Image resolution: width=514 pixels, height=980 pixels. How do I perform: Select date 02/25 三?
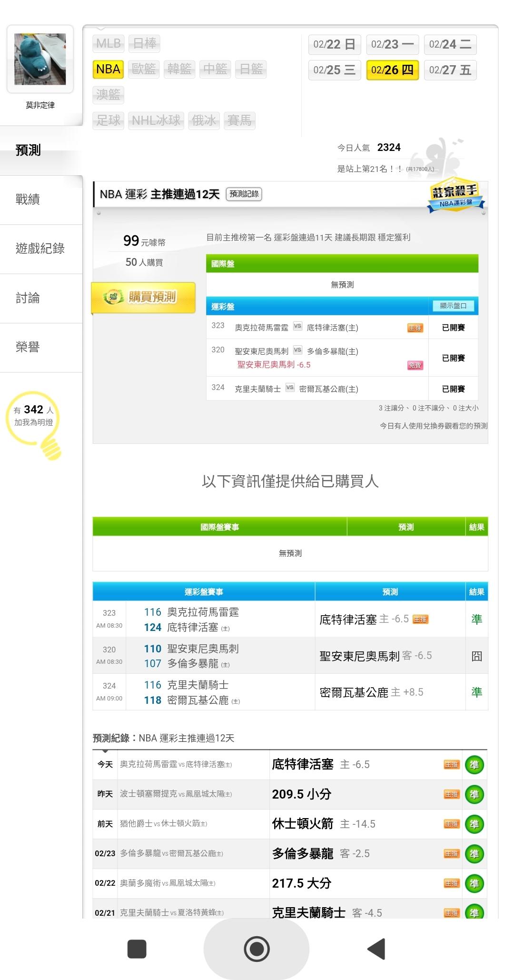tap(335, 70)
